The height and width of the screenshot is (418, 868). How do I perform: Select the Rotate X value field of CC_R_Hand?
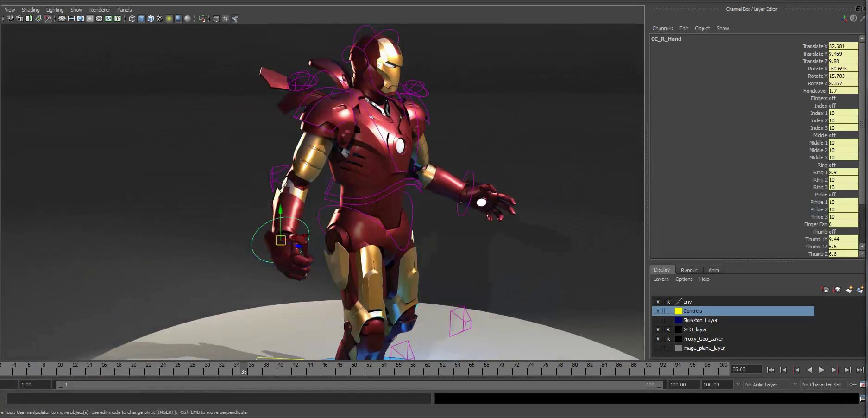[x=843, y=69]
